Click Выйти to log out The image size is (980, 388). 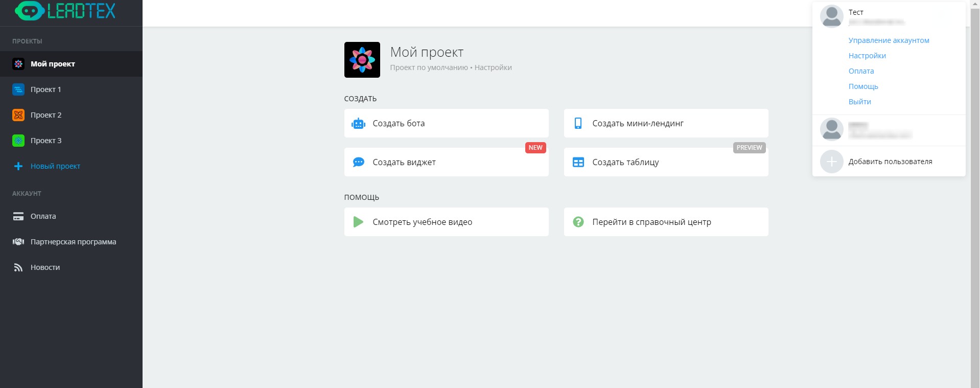pos(859,102)
